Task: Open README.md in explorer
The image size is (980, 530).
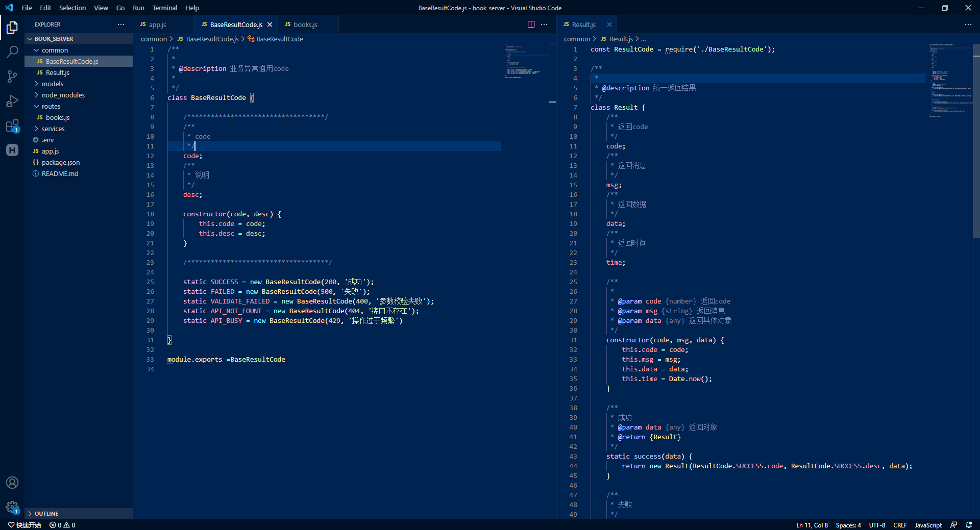Action: [79, 173]
